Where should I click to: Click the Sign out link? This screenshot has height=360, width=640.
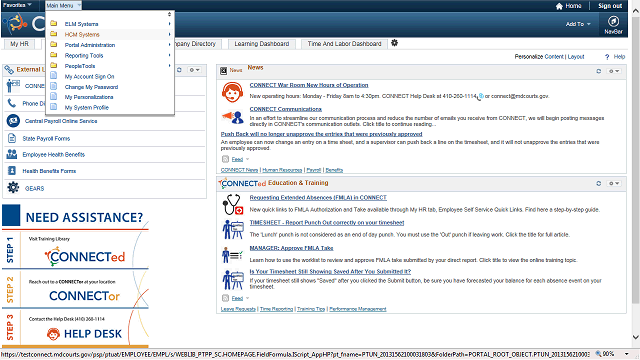(x=610, y=6)
